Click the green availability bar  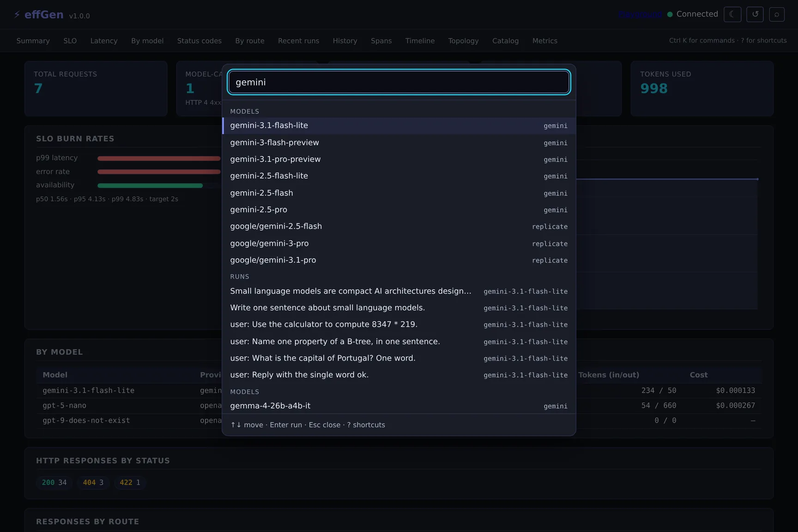click(x=150, y=186)
